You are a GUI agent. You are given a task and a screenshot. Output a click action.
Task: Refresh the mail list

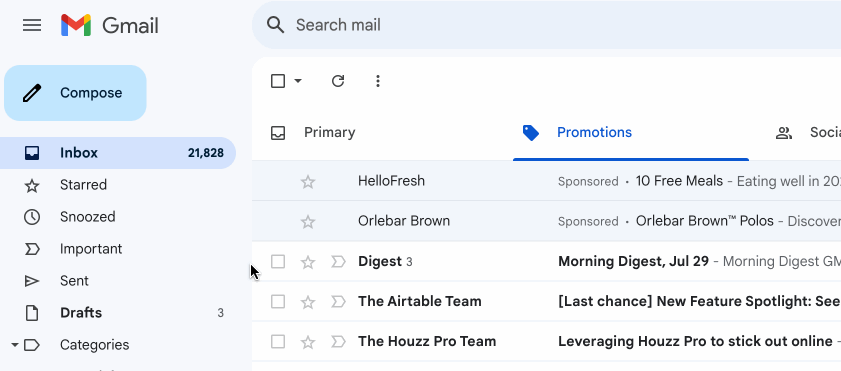[337, 81]
